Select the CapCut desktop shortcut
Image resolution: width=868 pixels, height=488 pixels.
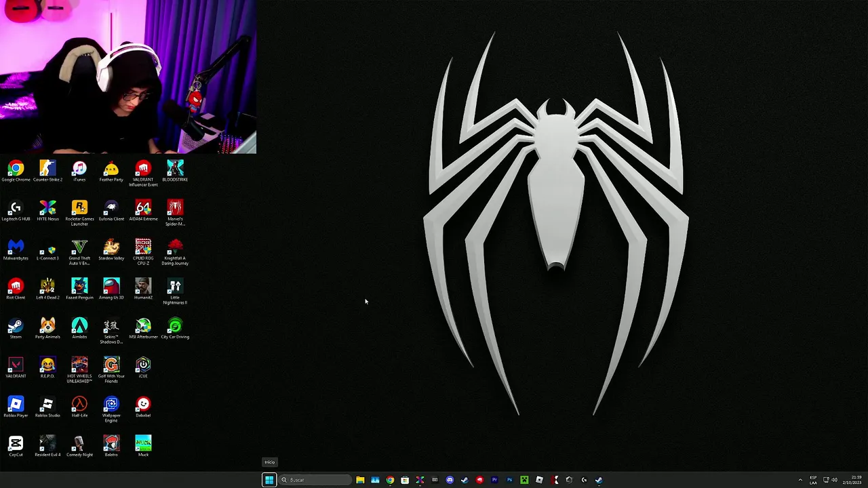(16, 446)
